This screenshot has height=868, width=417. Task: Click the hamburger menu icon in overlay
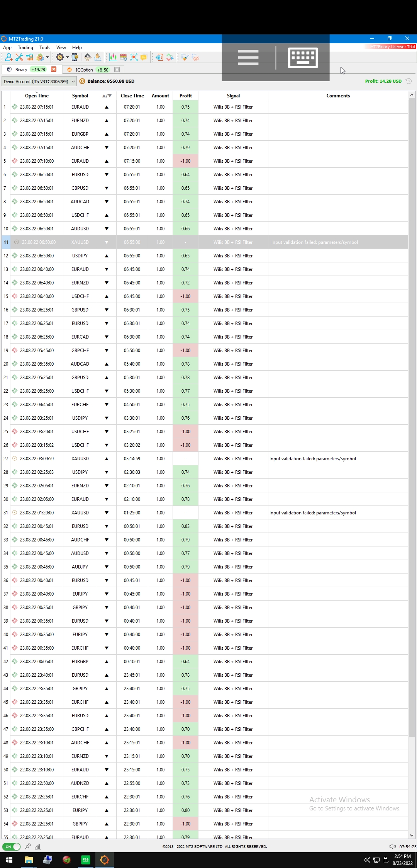(x=248, y=58)
